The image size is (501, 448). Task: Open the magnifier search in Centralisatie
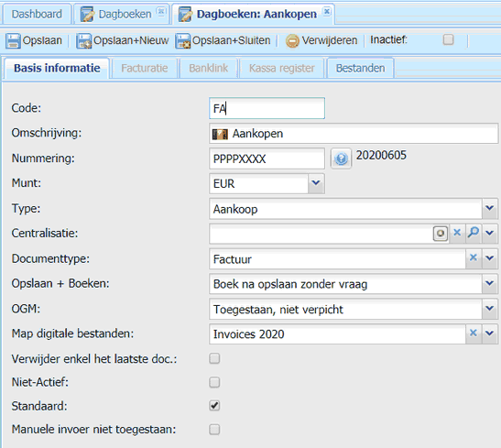[474, 233]
